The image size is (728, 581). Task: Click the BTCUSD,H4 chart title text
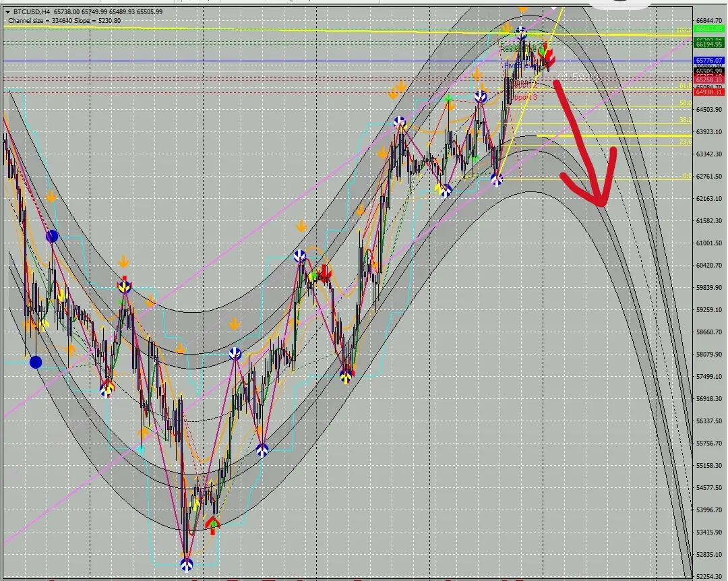[x=31, y=12]
